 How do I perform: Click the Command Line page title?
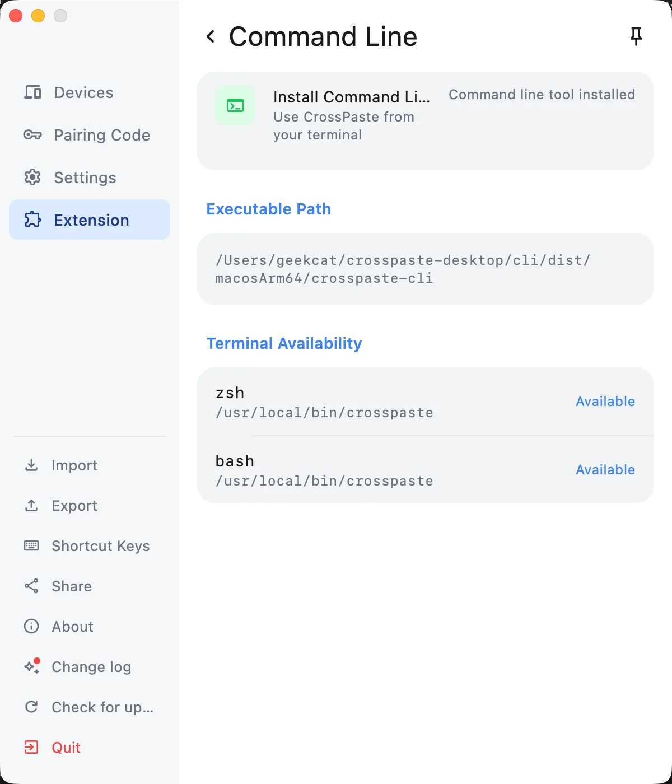tap(323, 37)
